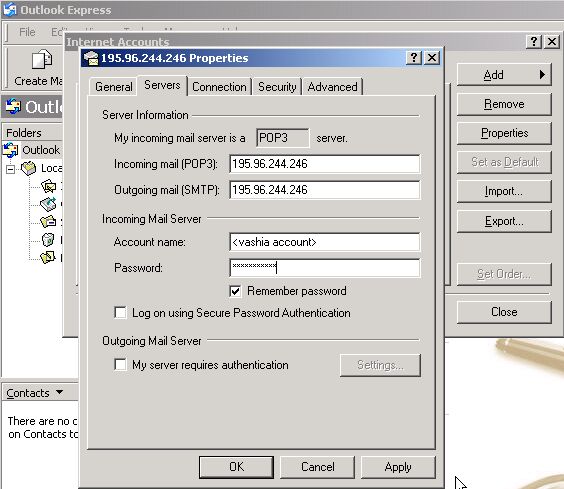Click the Create Mail toolbar icon
Viewport: 564px width, 489px height.
point(42,59)
